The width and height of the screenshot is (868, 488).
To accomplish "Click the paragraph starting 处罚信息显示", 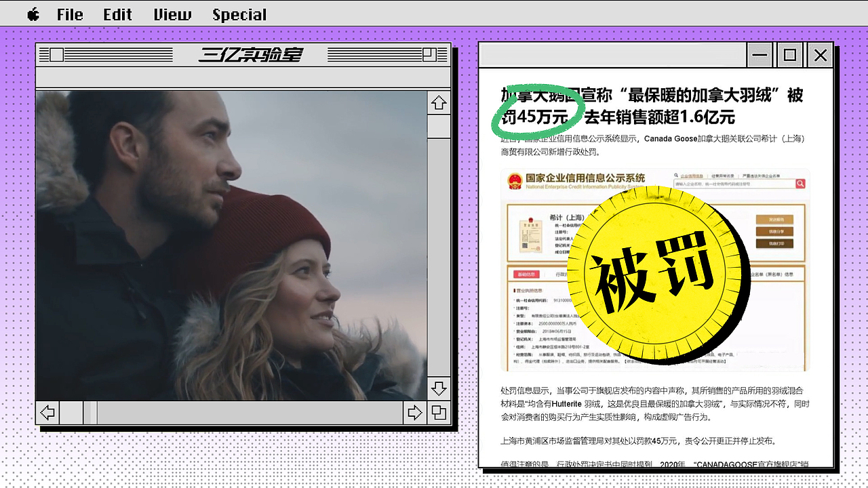I will 655,403.
